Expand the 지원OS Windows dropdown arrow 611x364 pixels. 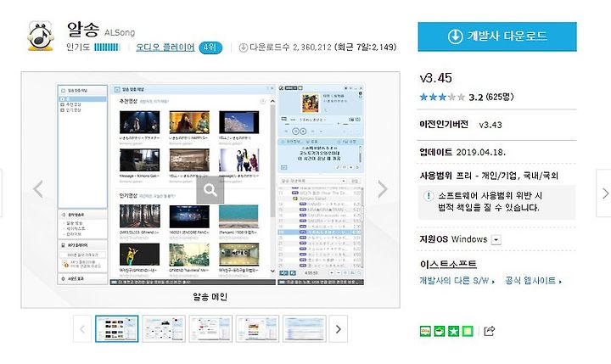pos(496,239)
